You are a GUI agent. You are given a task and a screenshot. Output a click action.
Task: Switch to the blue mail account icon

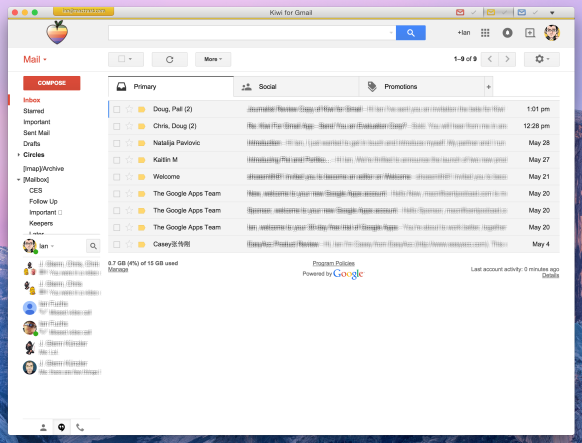coord(521,12)
